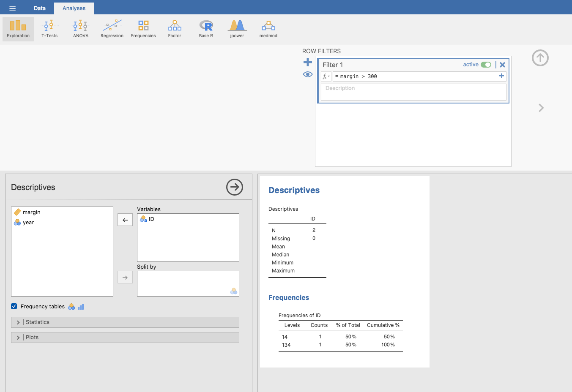Open the Factor analyses menu
572x392 pixels.
click(x=175, y=29)
